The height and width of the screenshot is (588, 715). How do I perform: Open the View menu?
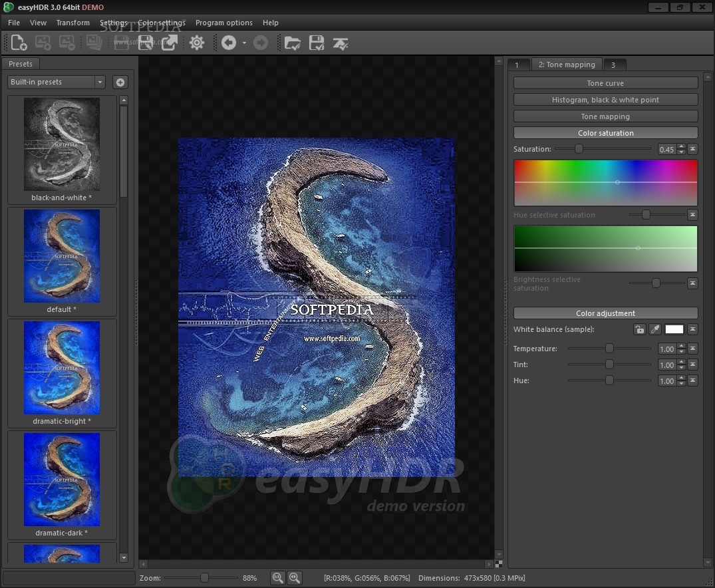click(39, 23)
